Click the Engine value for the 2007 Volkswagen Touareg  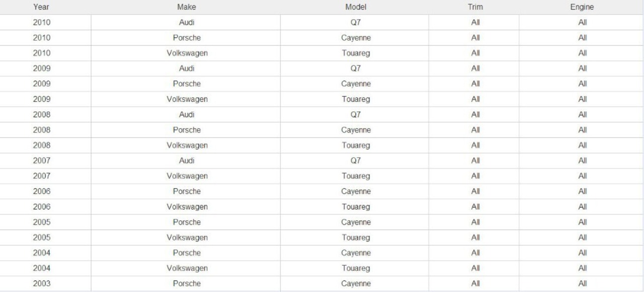[x=583, y=176]
